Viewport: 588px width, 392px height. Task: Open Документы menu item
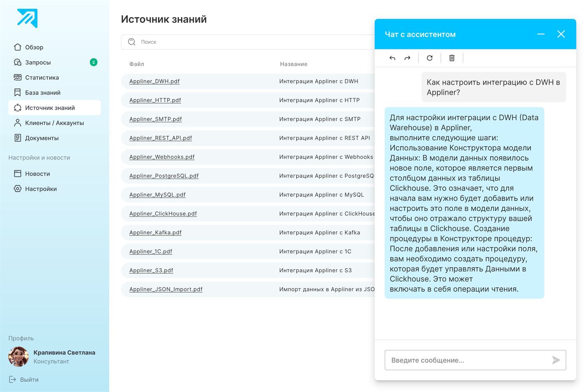pyautogui.click(x=42, y=138)
